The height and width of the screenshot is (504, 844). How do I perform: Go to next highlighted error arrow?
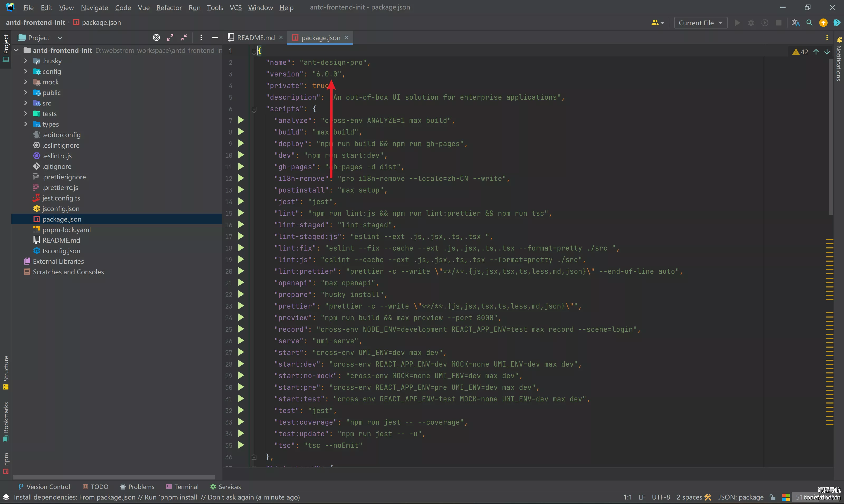(827, 52)
